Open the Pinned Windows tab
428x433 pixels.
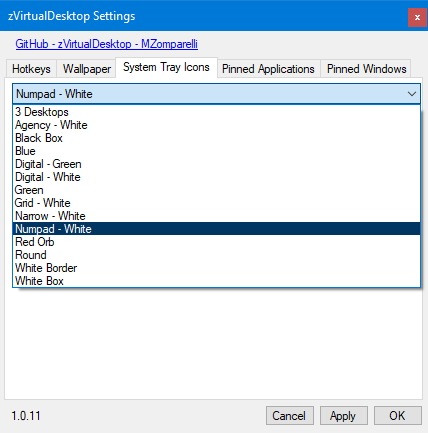coord(366,69)
